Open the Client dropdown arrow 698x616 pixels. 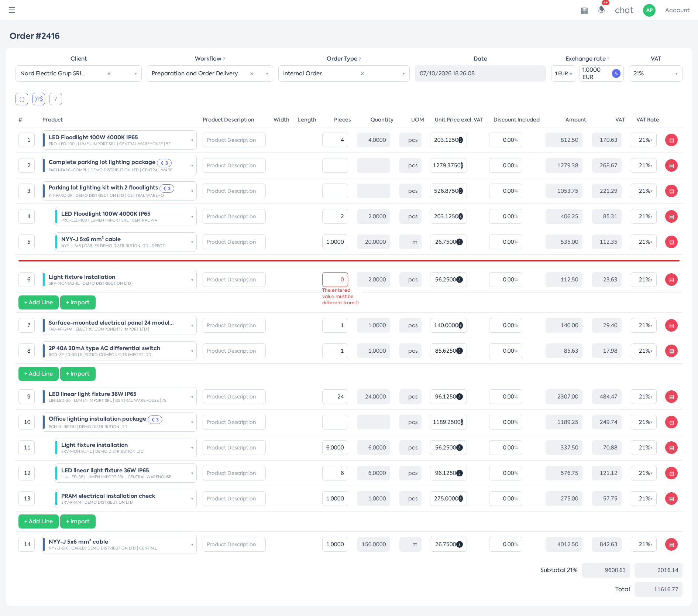[135, 74]
